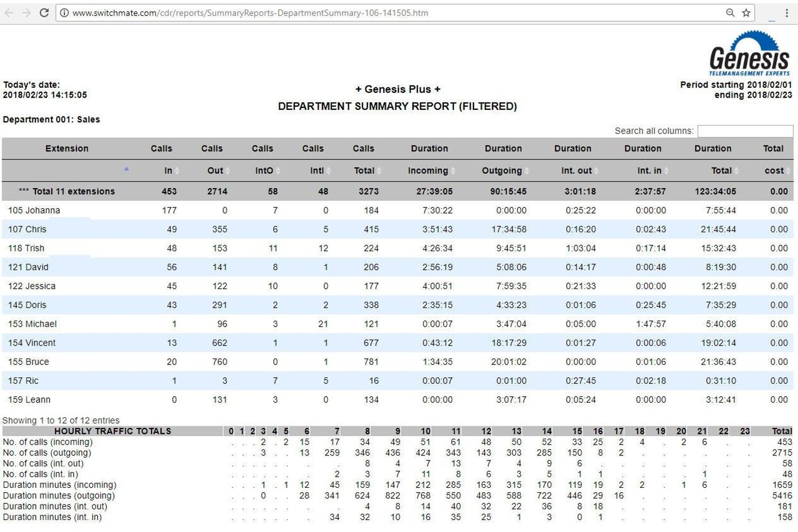This screenshot has width=798, height=532.
Task: Select the 107 Chris row
Action: coord(397,229)
